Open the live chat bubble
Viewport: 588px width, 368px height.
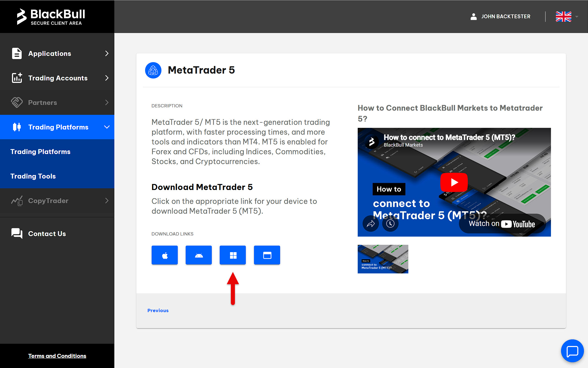572,351
